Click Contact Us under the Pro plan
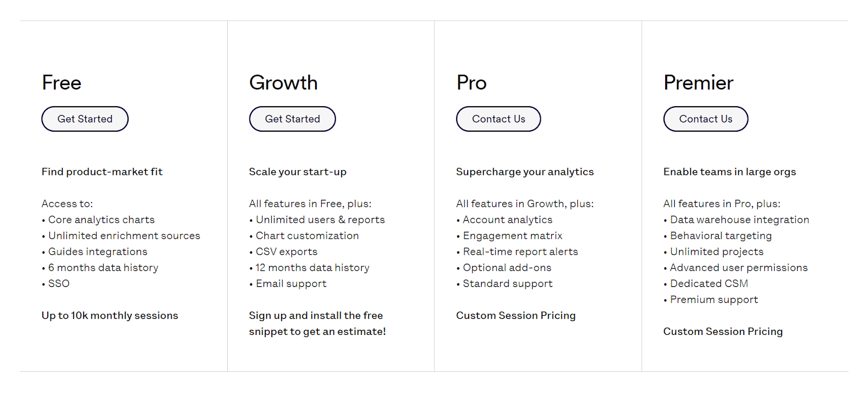 [x=498, y=119]
